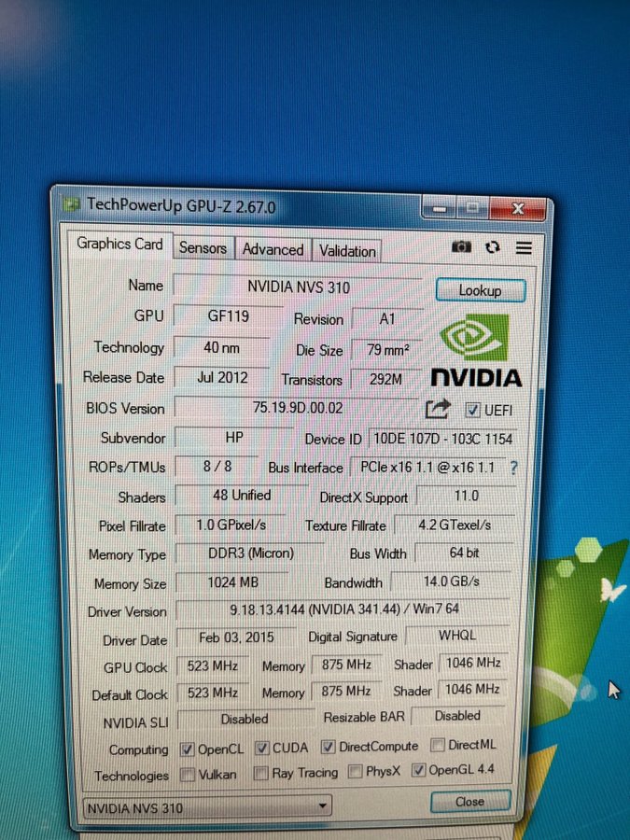Click the Close button at bottom
Image resolution: width=630 pixels, height=840 pixels.
coord(469,802)
